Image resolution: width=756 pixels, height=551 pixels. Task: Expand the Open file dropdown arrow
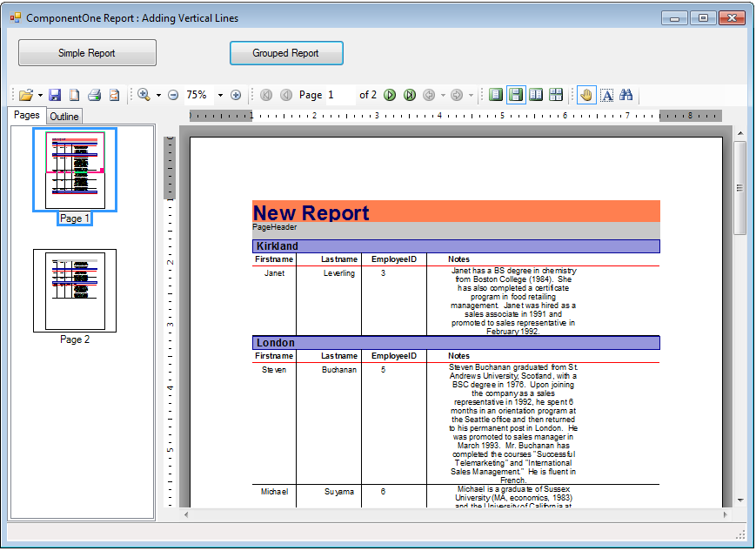pyautogui.click(x=40, y=95)
